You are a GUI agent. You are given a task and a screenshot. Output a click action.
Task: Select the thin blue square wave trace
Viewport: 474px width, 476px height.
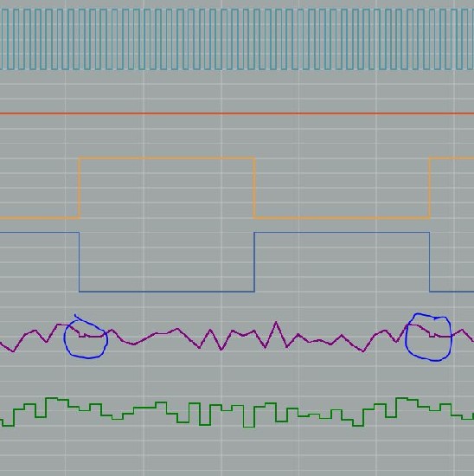tap(237, 262)
